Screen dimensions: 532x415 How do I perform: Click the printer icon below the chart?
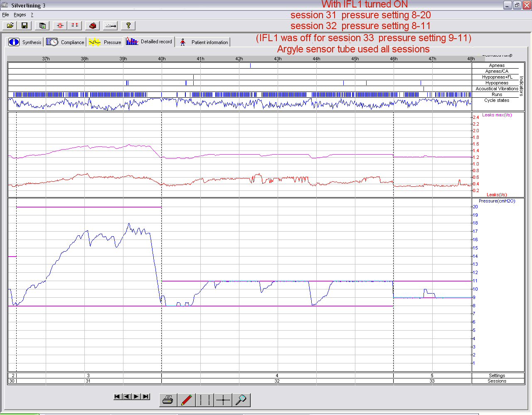coord(168,400)
